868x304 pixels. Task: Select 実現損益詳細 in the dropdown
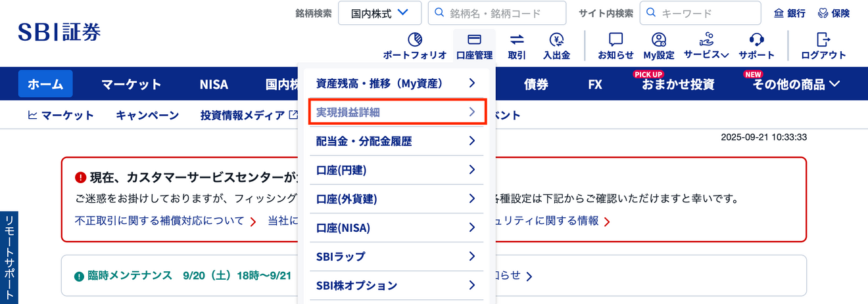397,112
